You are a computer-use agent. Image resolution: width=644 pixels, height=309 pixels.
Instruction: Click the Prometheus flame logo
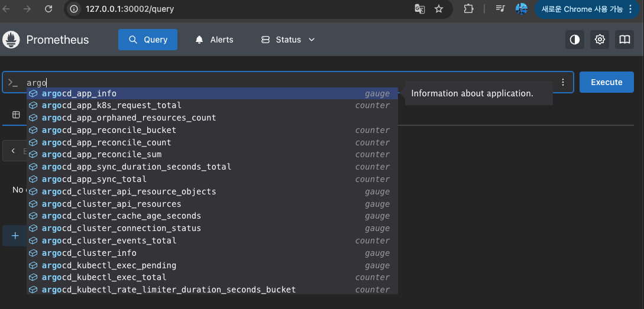(11, 40)
